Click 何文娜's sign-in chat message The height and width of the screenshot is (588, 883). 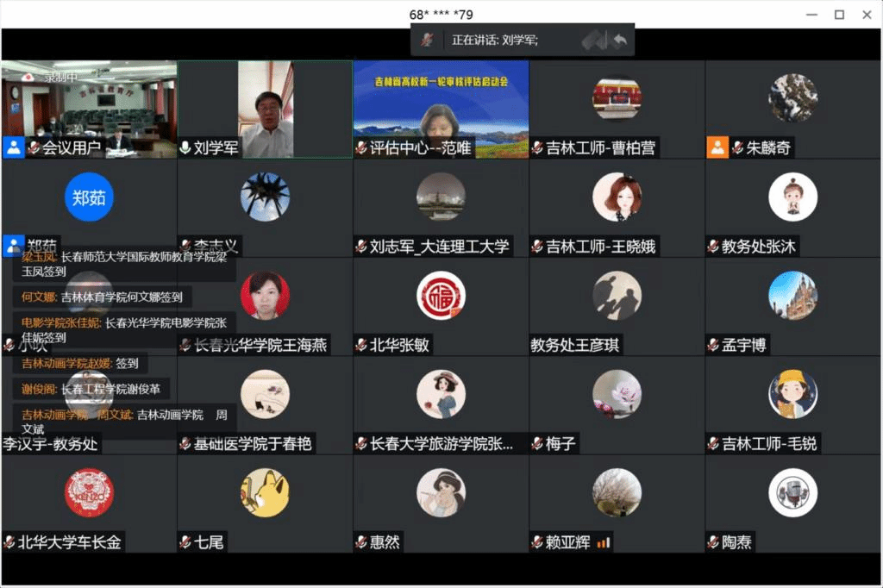pos(102,297)
